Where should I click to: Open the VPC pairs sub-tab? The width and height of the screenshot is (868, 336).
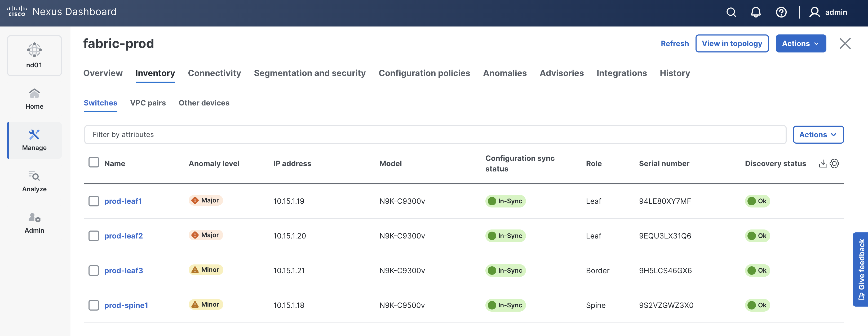point(148,103)
